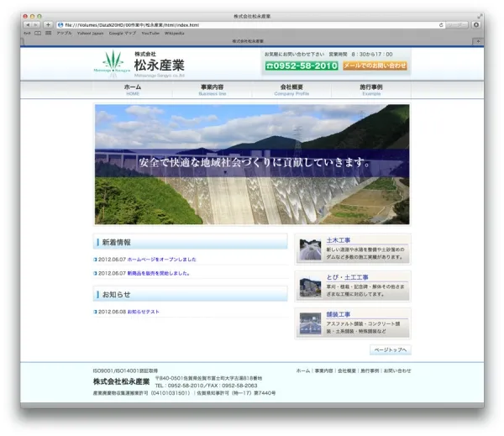The height and width of the screenshot is (436, 504).
Task: Click the green 0952-58-2010 phone banner
Action: point(302,66)
